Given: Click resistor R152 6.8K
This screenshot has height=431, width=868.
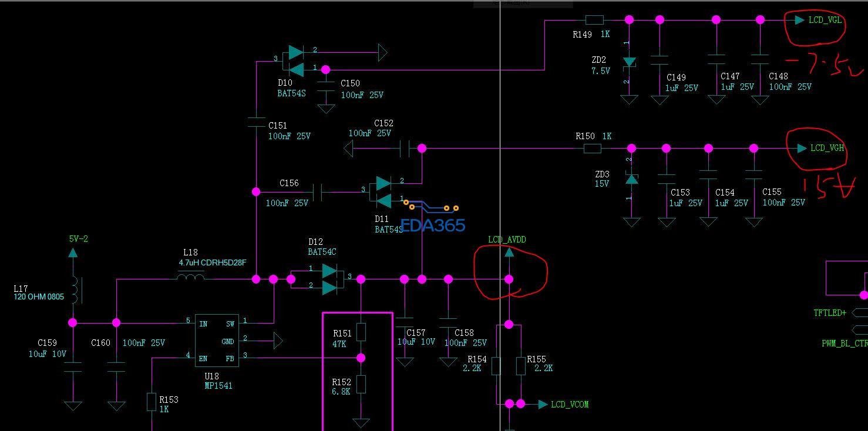Looking at the screenshot, I should (361, 384).
